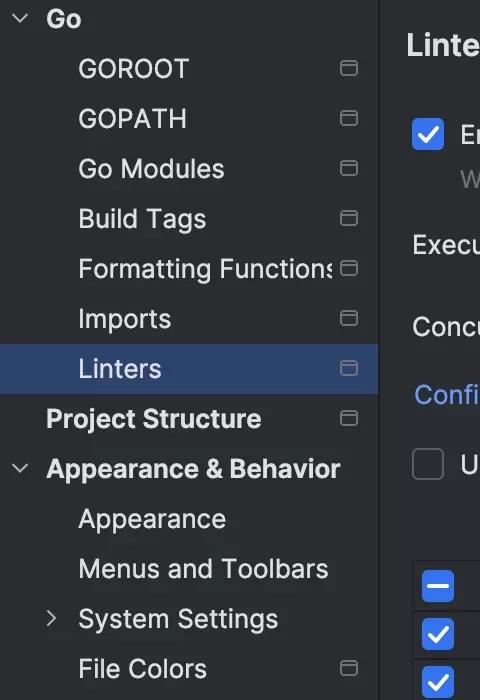The width and height of the screenshot is (480, 700).
Task: Open the blue Config link
Action: pos(447,395)
